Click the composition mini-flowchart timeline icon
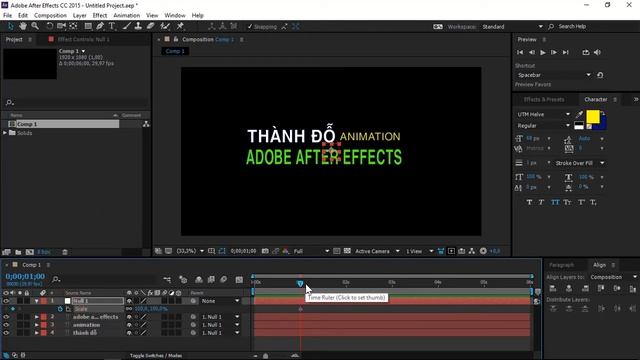Viewport: 640px width, 360px height. 167,279
